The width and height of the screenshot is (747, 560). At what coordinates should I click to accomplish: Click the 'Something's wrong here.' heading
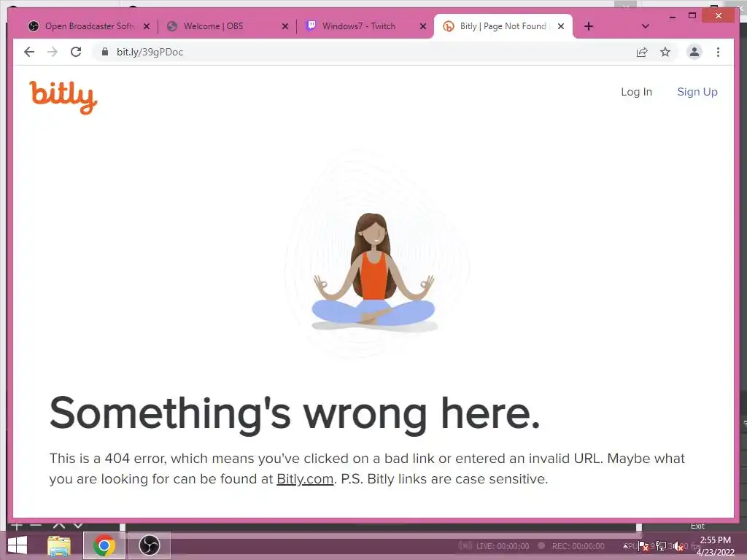[x=295, y=414]
